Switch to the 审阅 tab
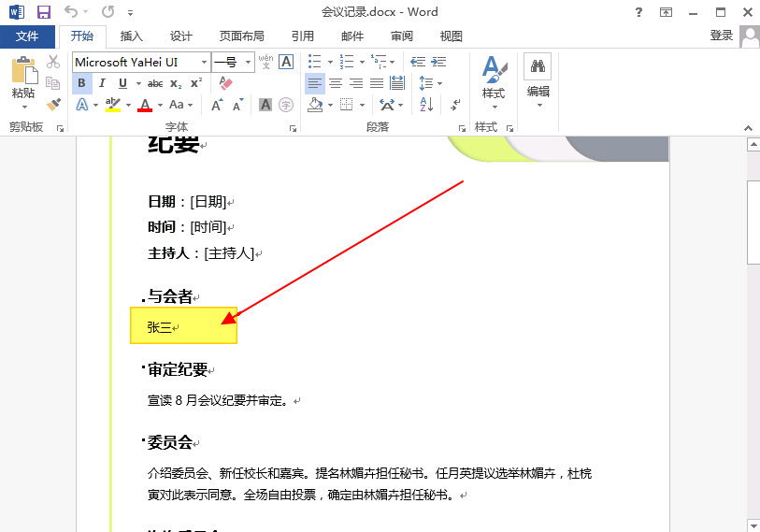The width and height of the screenshot is (760, 532). pos(402,36)
